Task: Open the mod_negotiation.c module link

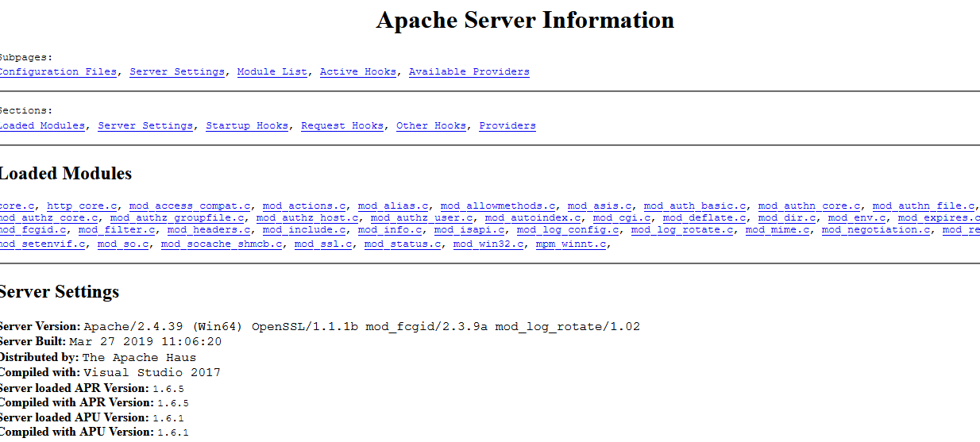Action: (876, 230)
